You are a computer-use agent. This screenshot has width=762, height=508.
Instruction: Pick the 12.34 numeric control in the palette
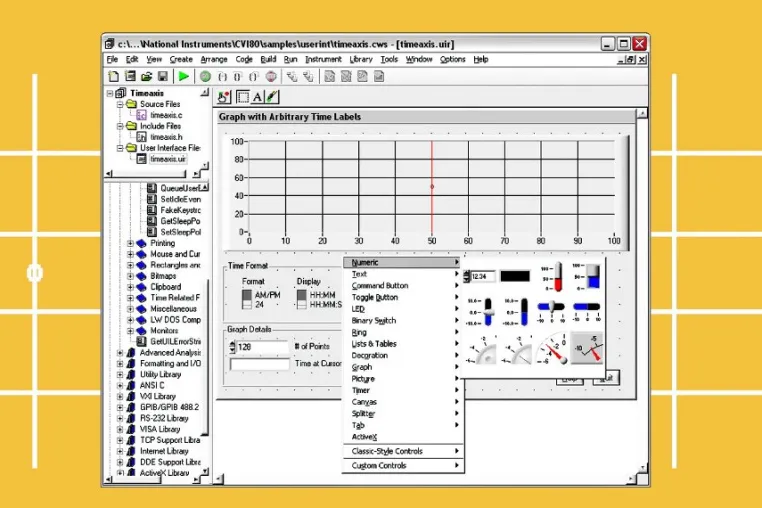pos(480,277)
